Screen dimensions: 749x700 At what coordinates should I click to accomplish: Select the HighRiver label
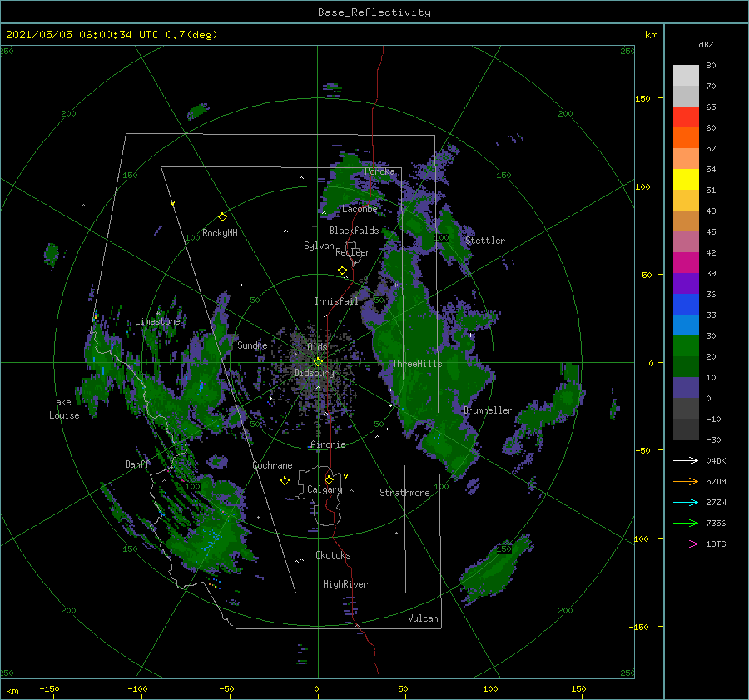[345, 584]
